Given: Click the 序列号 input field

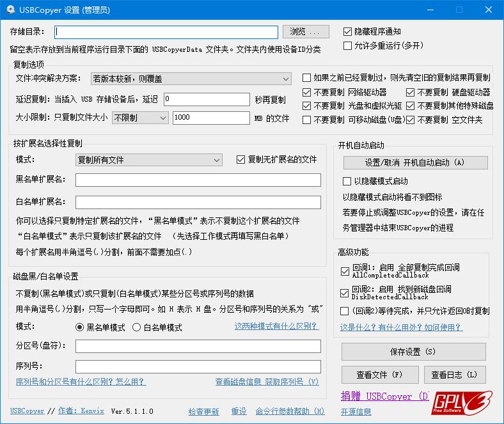Looking at the screenshot, I should click(x=198, y=366).
